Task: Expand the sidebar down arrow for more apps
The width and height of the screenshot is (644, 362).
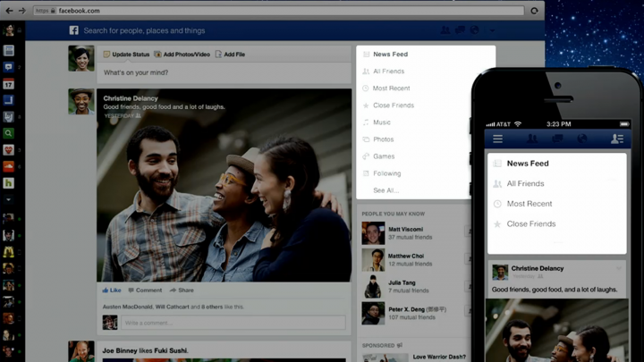Action: (x=8, y=199)
